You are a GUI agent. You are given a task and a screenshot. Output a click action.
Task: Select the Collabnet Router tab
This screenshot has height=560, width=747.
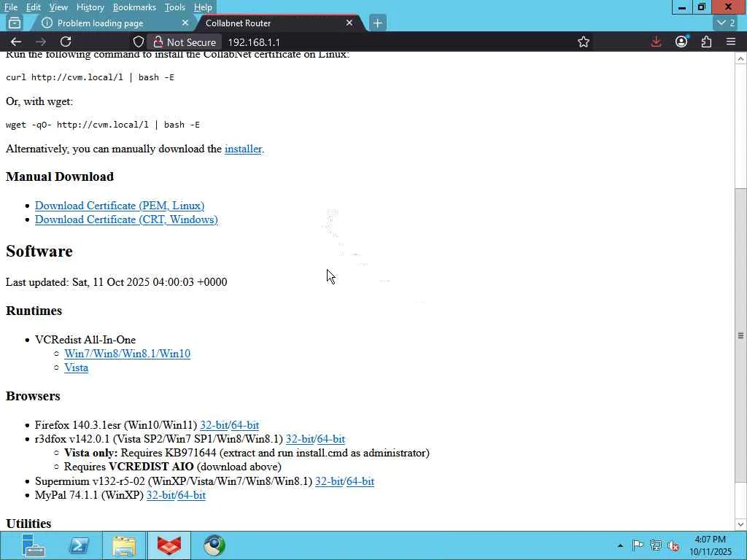point(279,23)
